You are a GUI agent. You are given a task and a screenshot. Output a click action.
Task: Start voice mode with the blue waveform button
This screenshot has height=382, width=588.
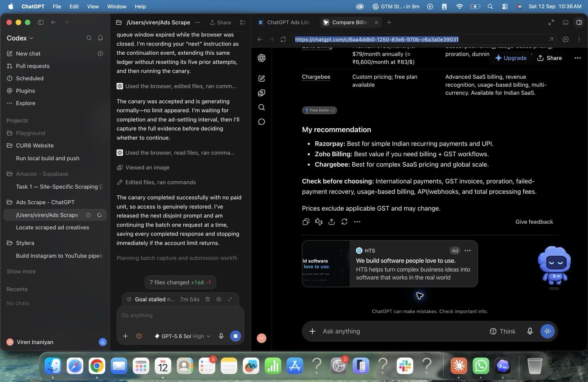548,331
